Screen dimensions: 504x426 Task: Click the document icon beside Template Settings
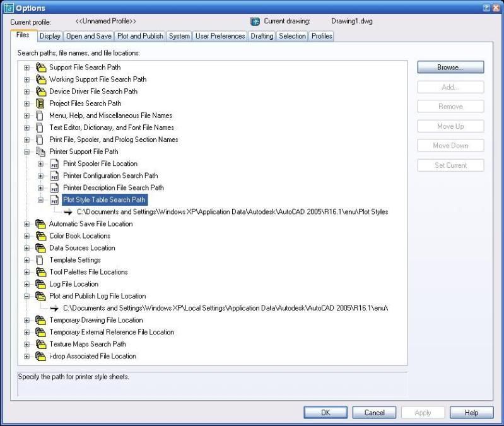point(40,260)
